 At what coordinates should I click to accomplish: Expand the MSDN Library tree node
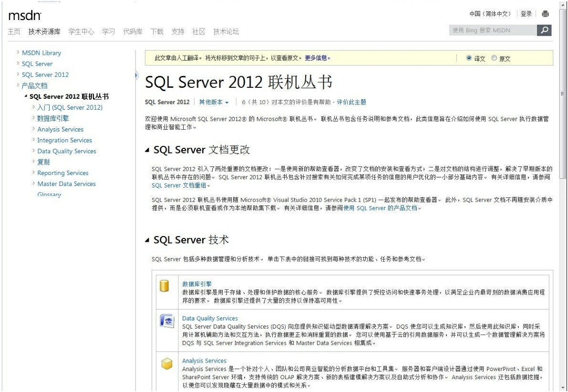19,52
